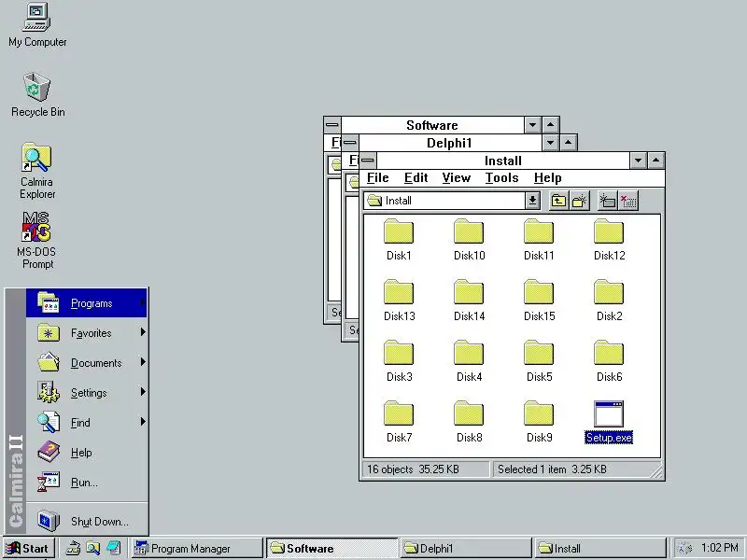This screenshot has height=560, width=747.
Task: Click the My Computer desktop icon
Action: [x=37, y=25]
